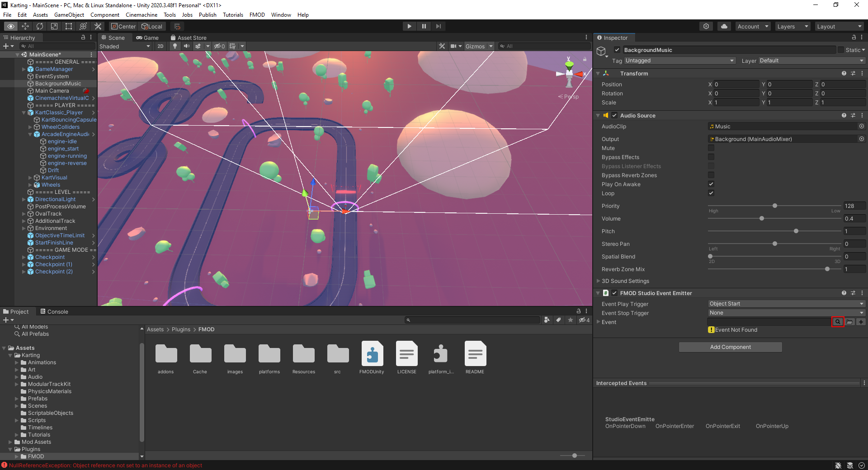This screenshot has height=470, width=868.
Task: Select the Scale tool
Action: pyautogui.click(x=54, y=26)
